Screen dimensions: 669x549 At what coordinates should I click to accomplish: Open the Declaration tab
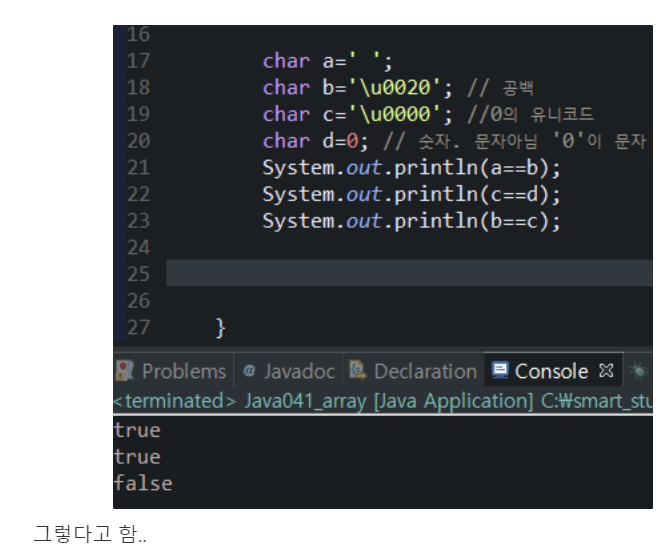(414, 371)
